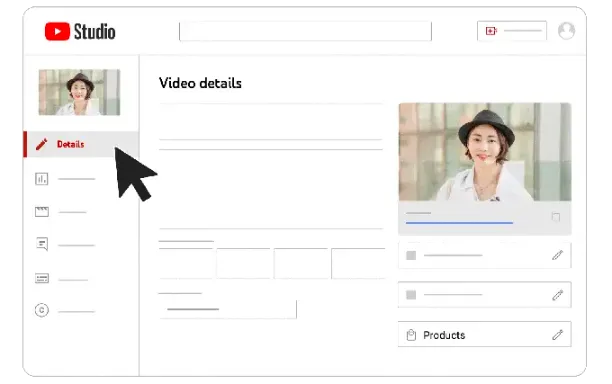Open the Subtitles icon in sidebar
Screen dimensions: 612x384
(42, 278)
